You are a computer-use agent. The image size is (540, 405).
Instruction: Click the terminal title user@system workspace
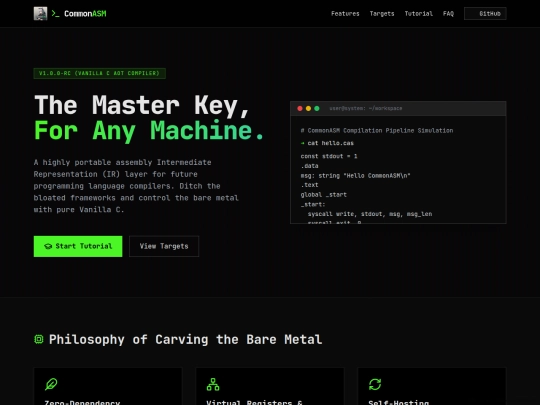click(366, 108)
